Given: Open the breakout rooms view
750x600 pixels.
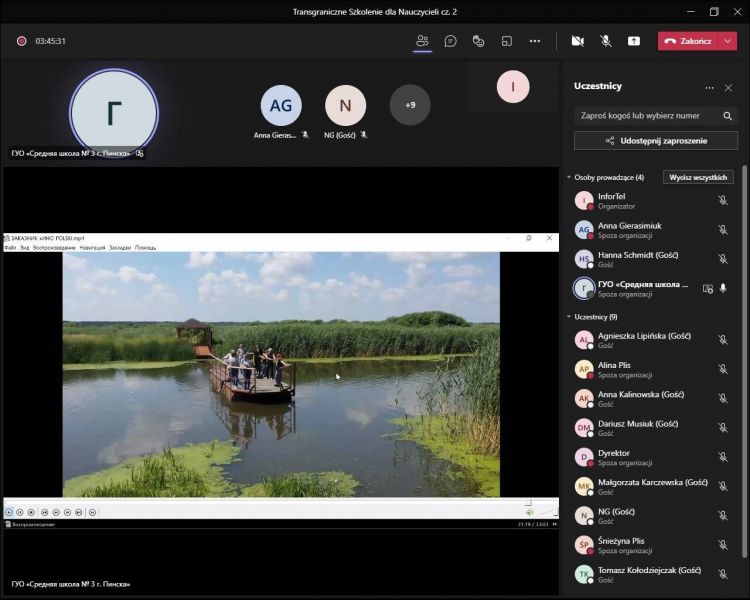Looking at the screenshot, I should pyautogui.click(x=507, y=41).
